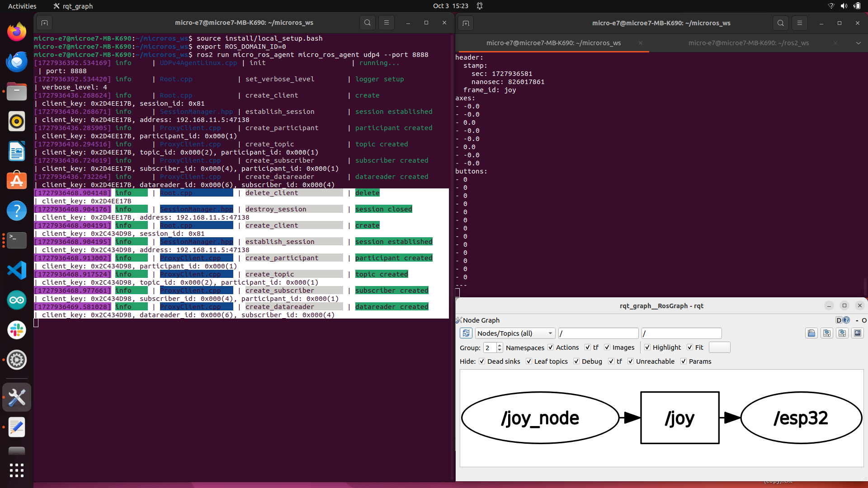Click the search icon in right terminal window
Image resolution: width=868 pixels, height=488 pixels.
(781, 23)
